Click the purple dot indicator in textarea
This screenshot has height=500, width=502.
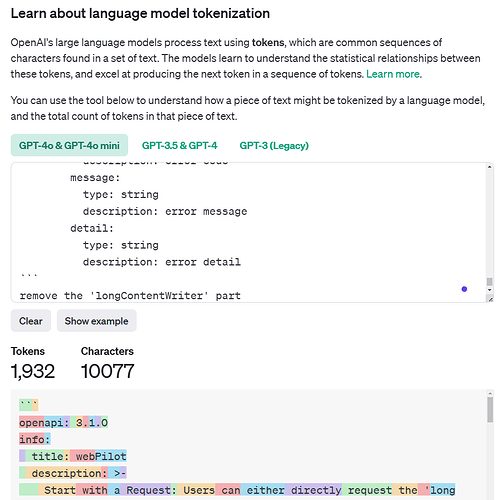click(x=464, y=289)
